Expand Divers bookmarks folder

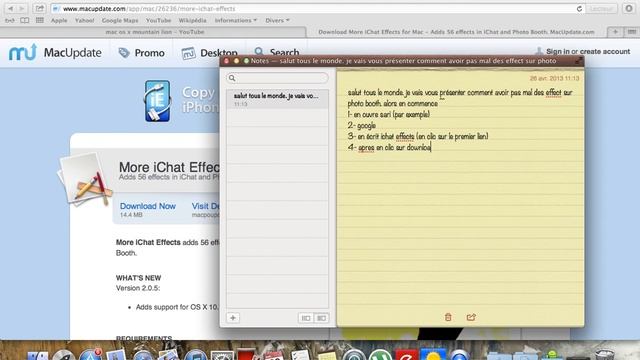coord(277,20)
